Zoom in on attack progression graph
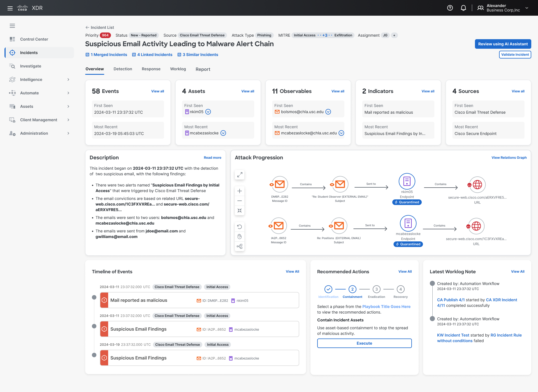538x392 pixels. pos(240,191)
